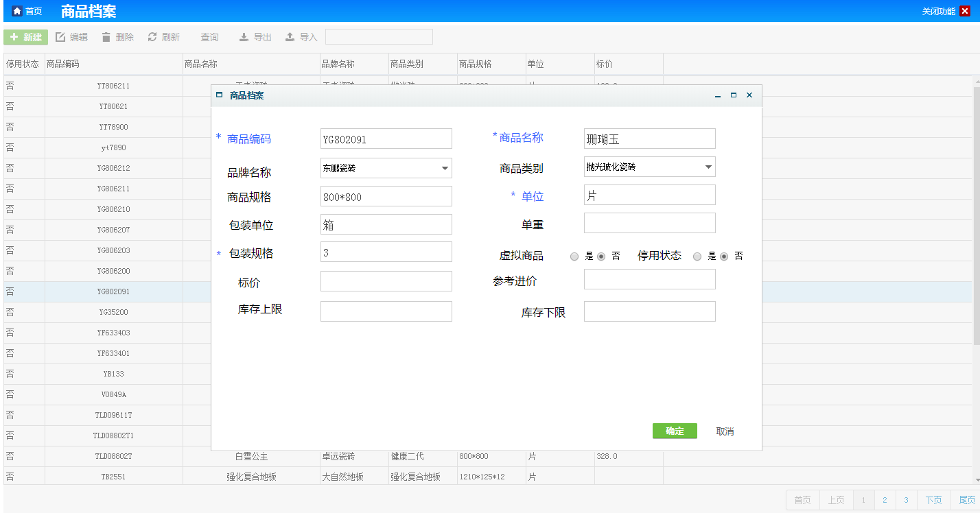Maximize the 商品档案 dialog
980x513 pixels.
point(734,95)
